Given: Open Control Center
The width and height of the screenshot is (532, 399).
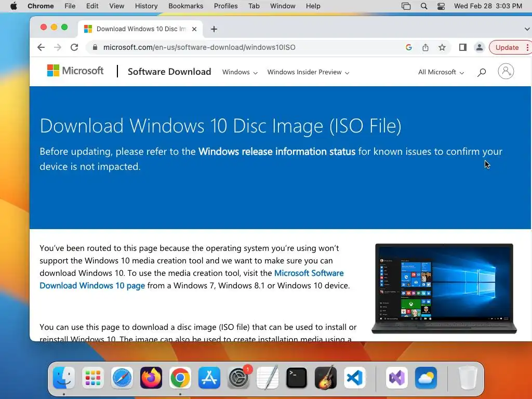Looking at the screenshot, I should pyautogui.click(x=441, y=6).
